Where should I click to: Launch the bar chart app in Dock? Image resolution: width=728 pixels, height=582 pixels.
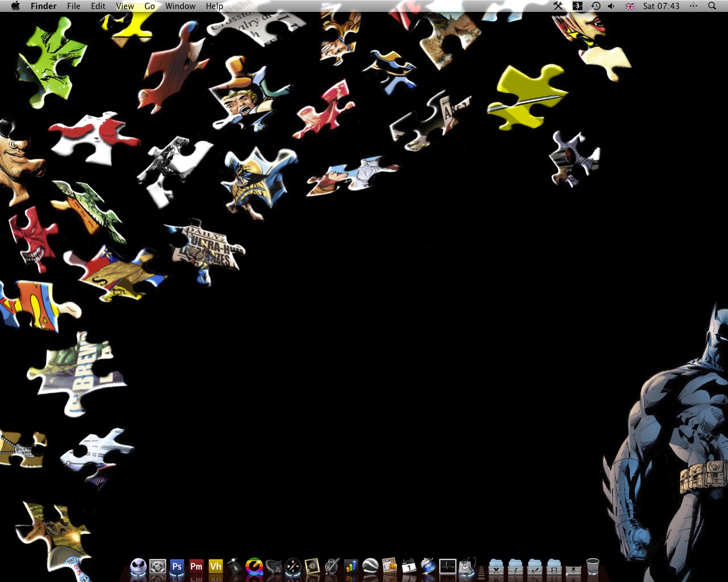351,566
